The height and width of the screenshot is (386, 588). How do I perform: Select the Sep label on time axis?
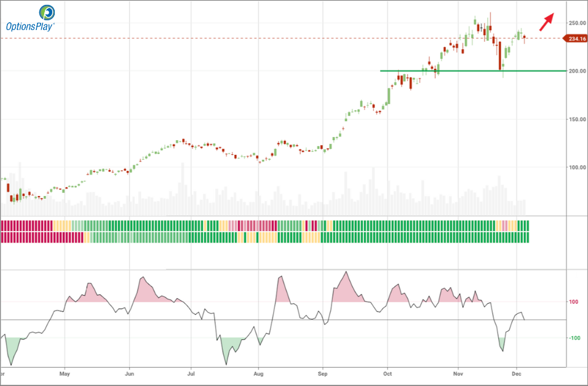click(323, 372)
